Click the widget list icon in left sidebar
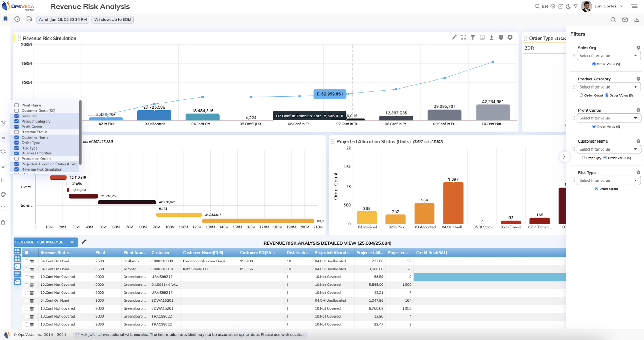 (x=3, y=137)
